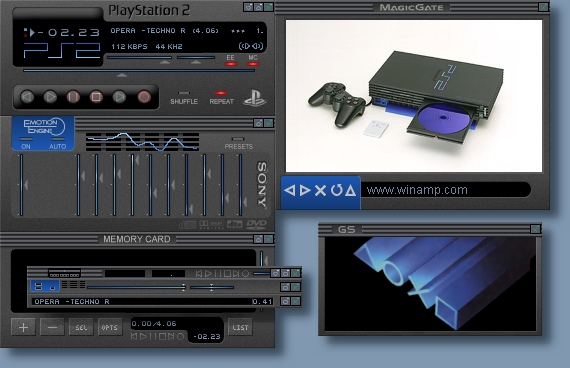This screenshot has height=368, width=570.
Task: Click the -02.23 time display in main player
Action: 69,33
